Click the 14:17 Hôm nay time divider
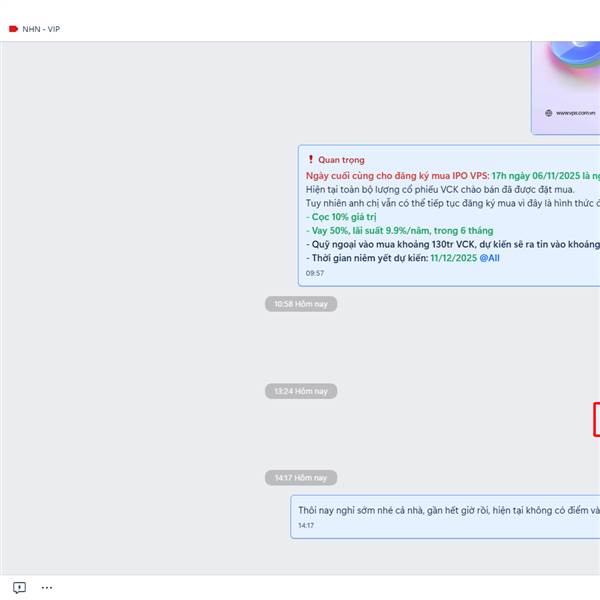The height and width of the screenshot is (600, 600). coord(301,478)
